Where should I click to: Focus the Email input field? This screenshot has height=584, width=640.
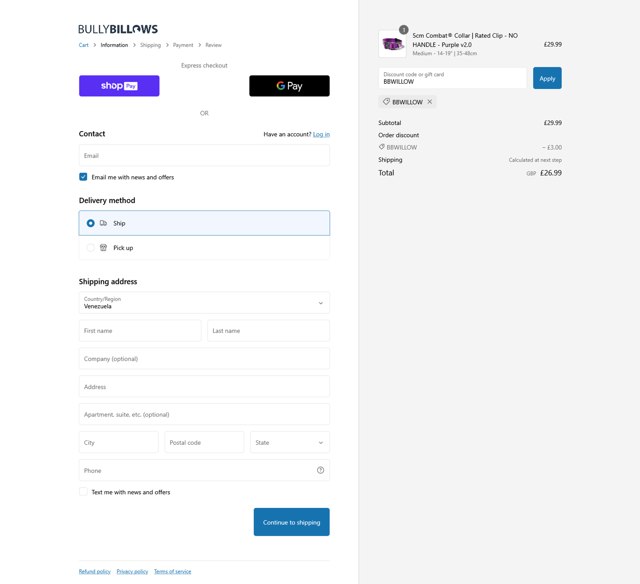[x=204, y=155]
